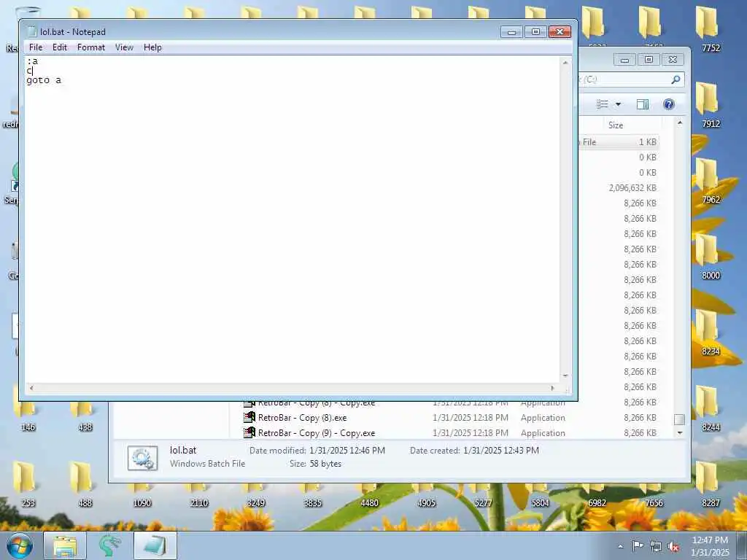The image size is (747, 560).
Task: Toggle the Explorer preview pane
Action: pos(643,104)
